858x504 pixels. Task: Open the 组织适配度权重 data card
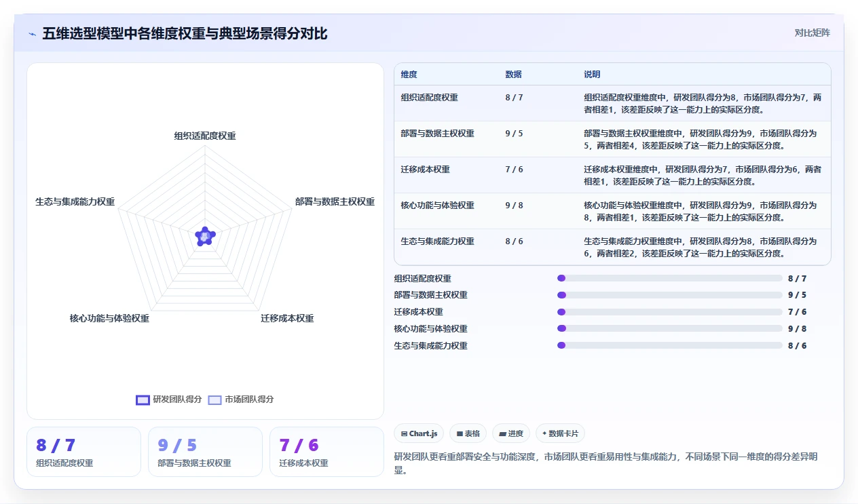pyautogui.click(x=83, y=452)
